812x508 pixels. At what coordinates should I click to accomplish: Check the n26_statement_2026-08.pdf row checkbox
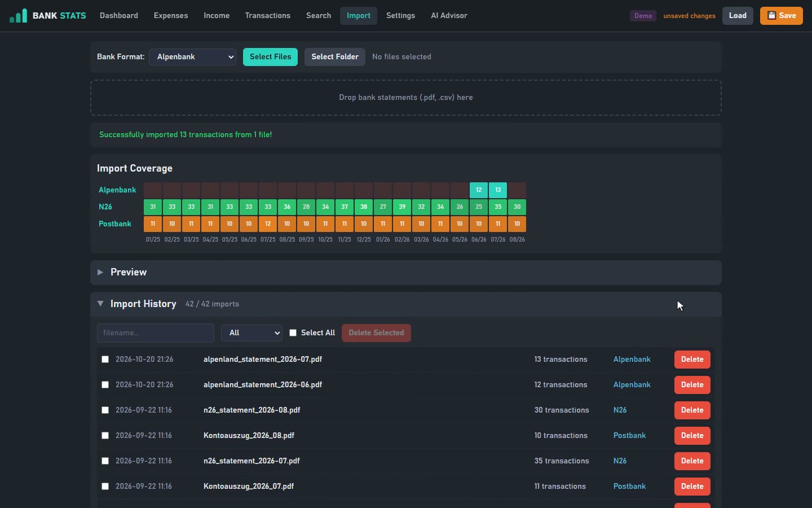coord(105,410)
